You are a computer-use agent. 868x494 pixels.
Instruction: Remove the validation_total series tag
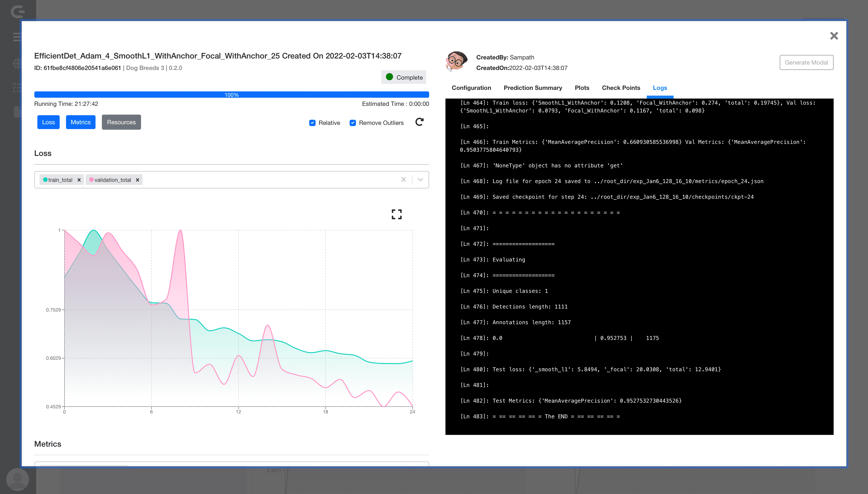click(x=137, y=180)
